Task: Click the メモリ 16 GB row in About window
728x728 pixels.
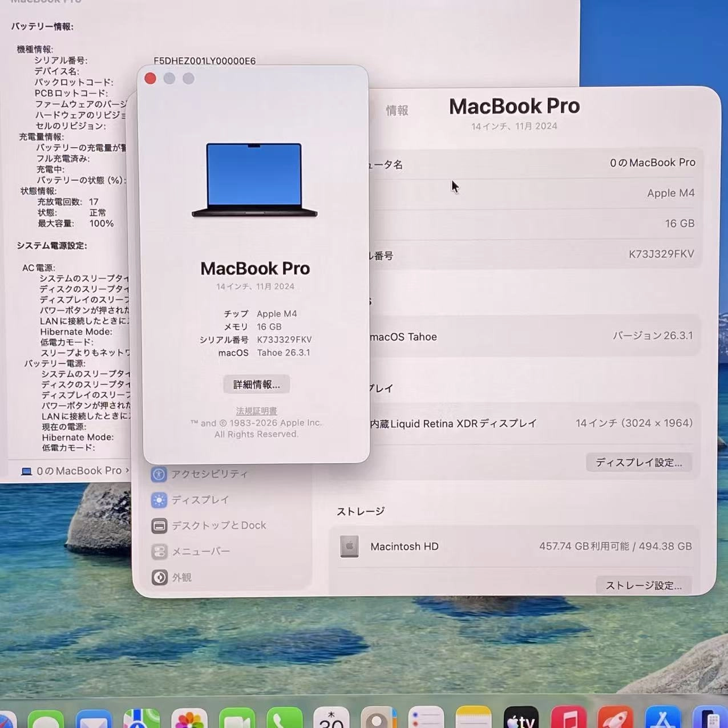Action: 253,327
